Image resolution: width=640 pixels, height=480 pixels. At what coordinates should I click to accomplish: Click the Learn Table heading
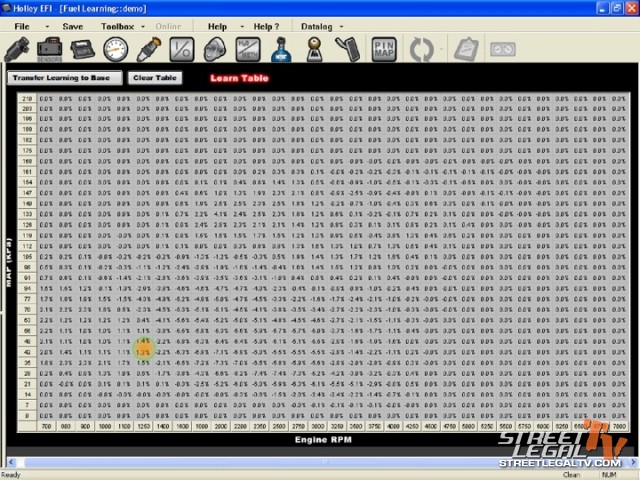click(x=240, y=78)
